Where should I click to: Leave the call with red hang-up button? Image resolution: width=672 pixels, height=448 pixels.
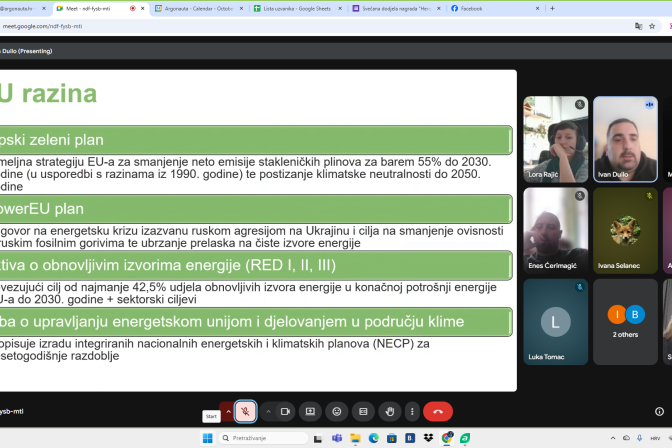[x=438, y=411]
